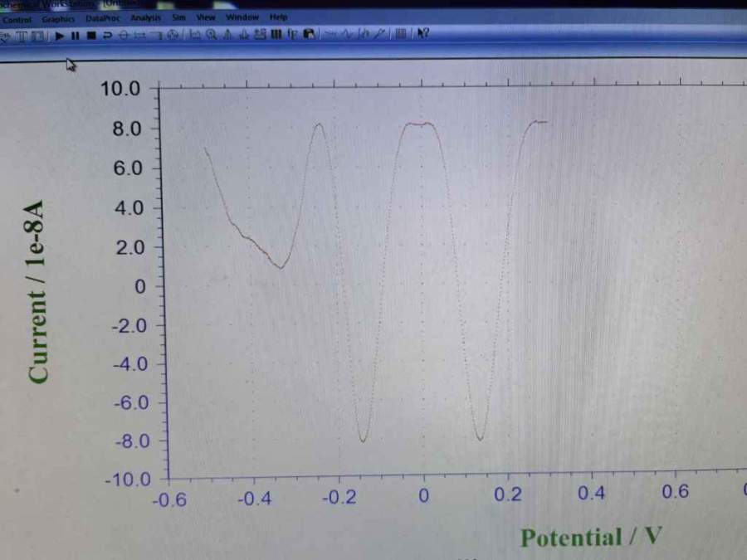This screenshot has width=747, height=560.
Task: Click the -0.4 label on the potential axis
Action: coord(255,499)
